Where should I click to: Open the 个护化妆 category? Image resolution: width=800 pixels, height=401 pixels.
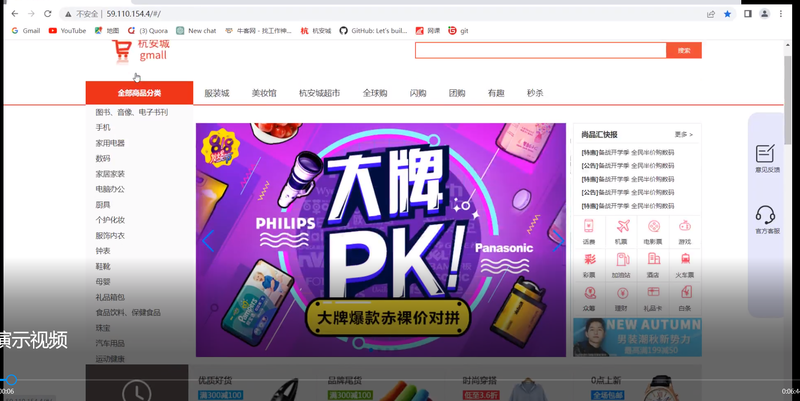pyautogui.click(x=110, y=220)
